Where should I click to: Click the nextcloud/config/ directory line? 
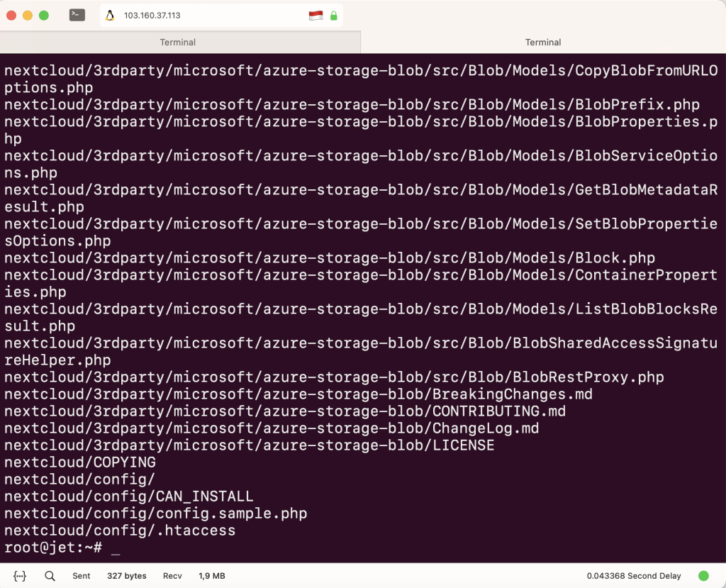(x=79, y=479)
